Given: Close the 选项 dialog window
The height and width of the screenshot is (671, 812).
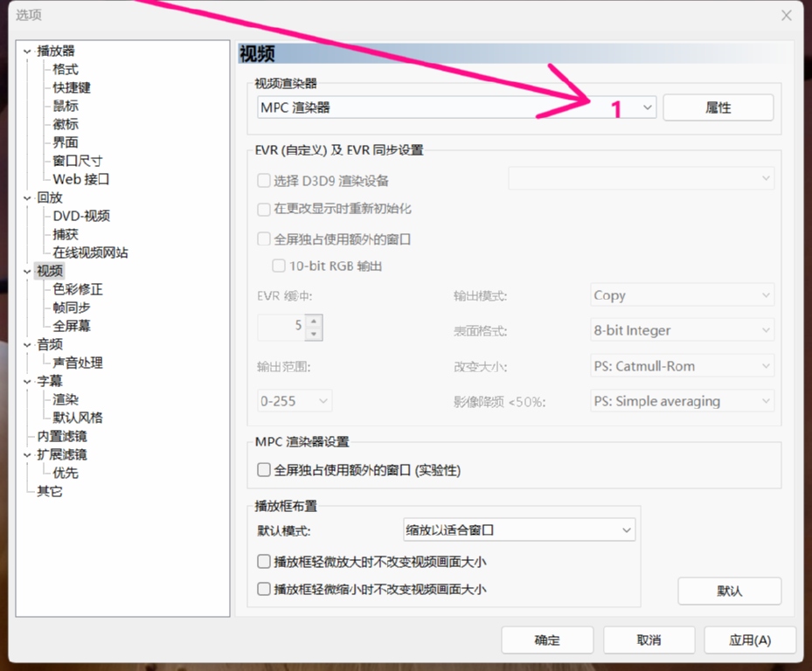Looking at the screenshot, I should 787,15.
